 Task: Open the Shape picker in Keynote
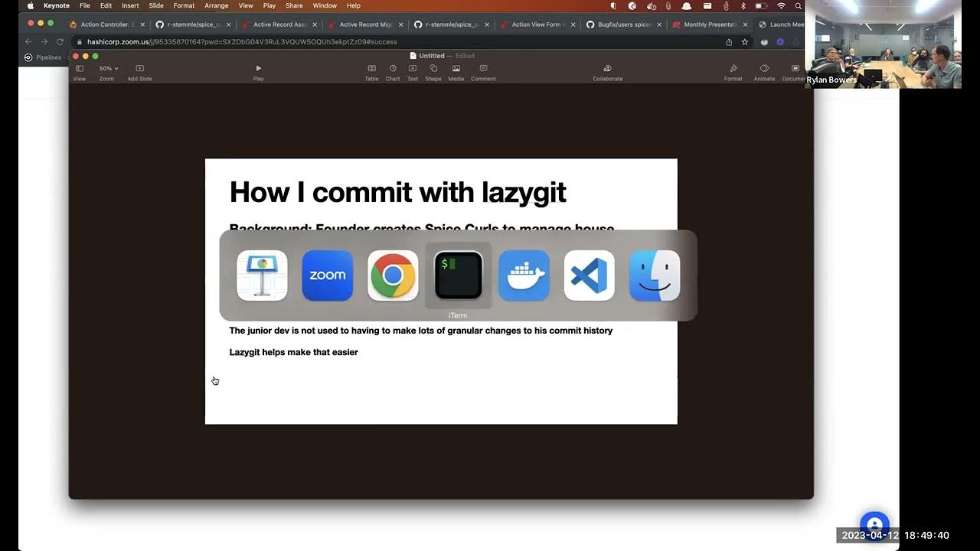[x=433, y=73]
